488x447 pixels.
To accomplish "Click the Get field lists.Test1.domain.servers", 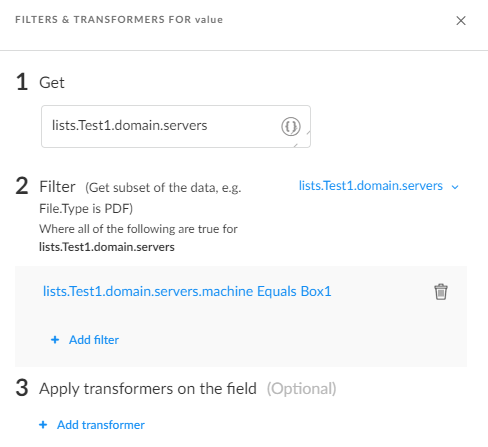I will [x=176, y=126].
